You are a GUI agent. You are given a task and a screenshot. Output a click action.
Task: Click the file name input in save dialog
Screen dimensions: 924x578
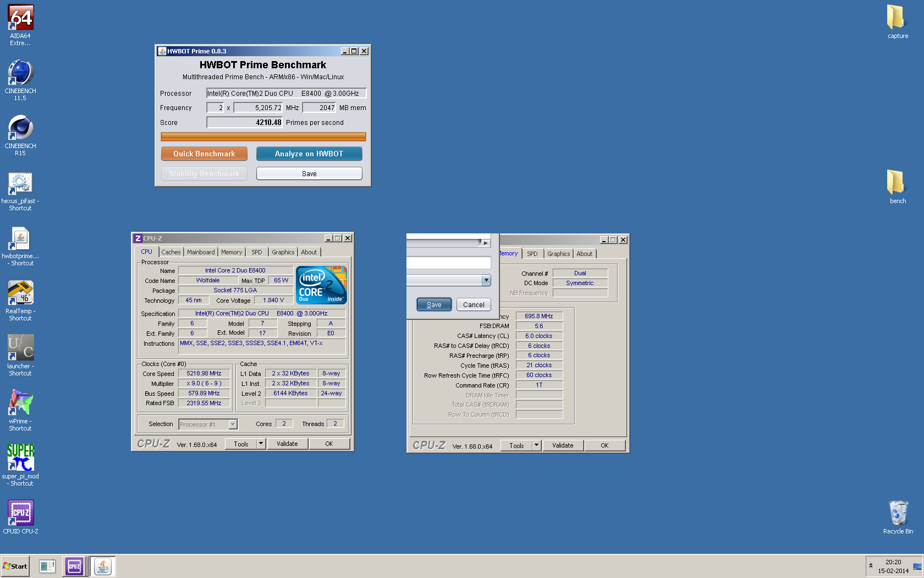pyautogui.click(x=448, y=263)
